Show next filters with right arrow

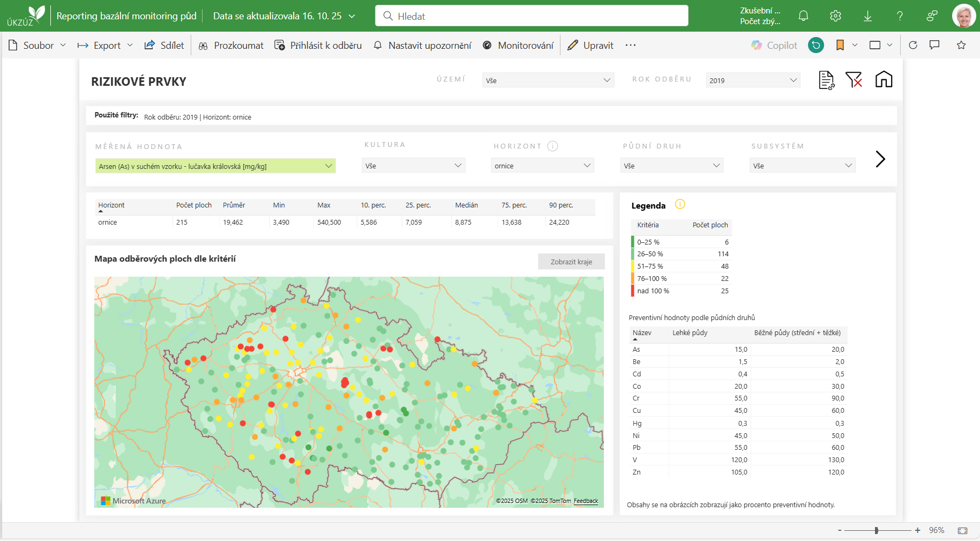pos(880,159)
